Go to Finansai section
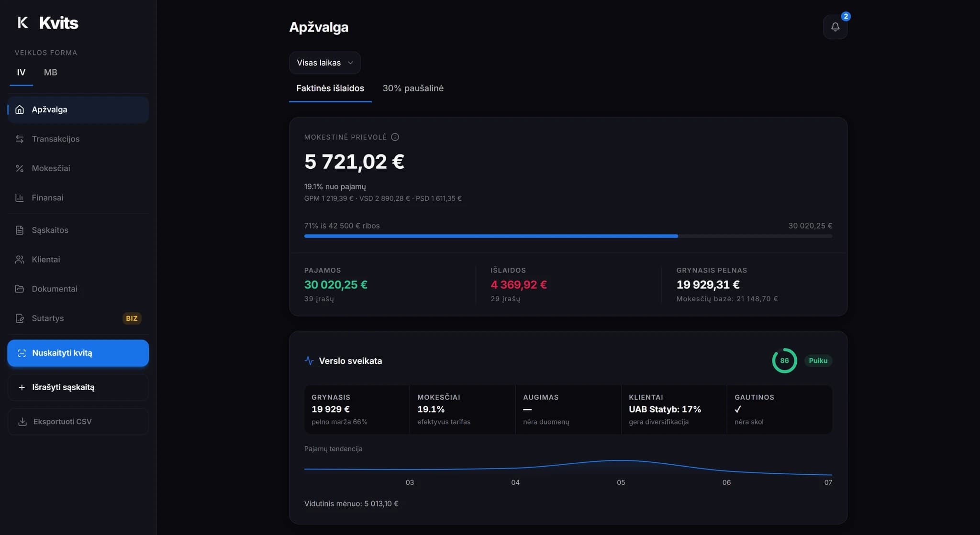This screenshot has width=980, height=535. tap(78, 197)
